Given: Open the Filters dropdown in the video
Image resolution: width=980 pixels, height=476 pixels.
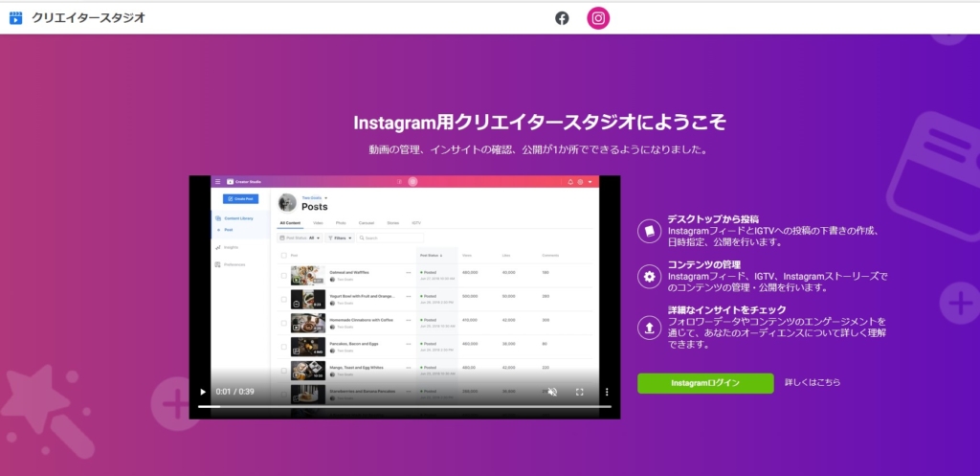Looking at the screenshot, I should point(340,238).
